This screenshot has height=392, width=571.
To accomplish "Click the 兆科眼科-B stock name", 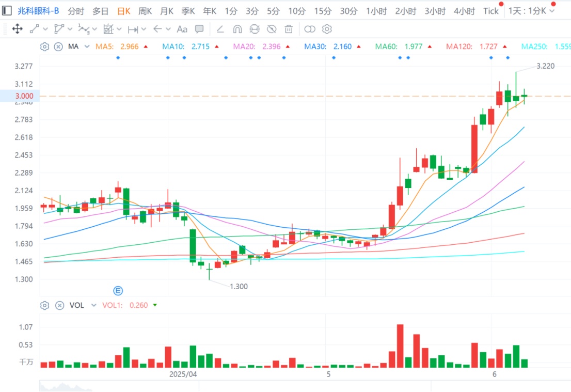I will point(38,11).
